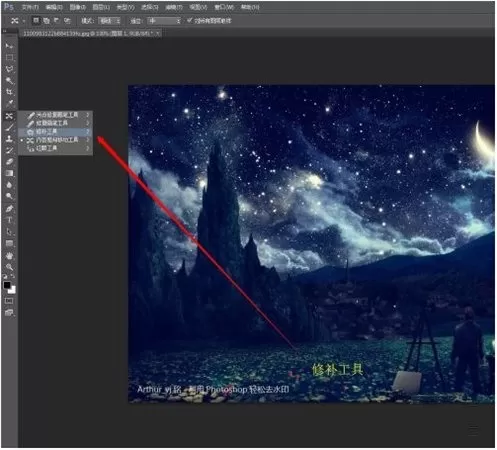Open the Window (窗口) menu
This screenshot has width=497, height=450.
(x=223, y=7)
